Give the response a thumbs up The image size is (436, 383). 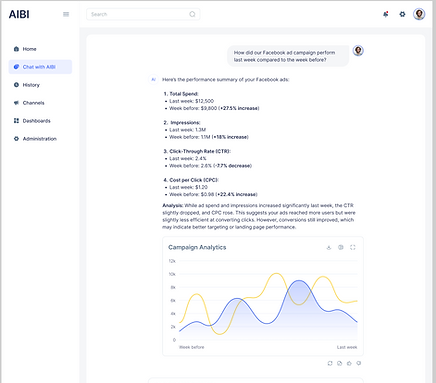pos(349,363)
